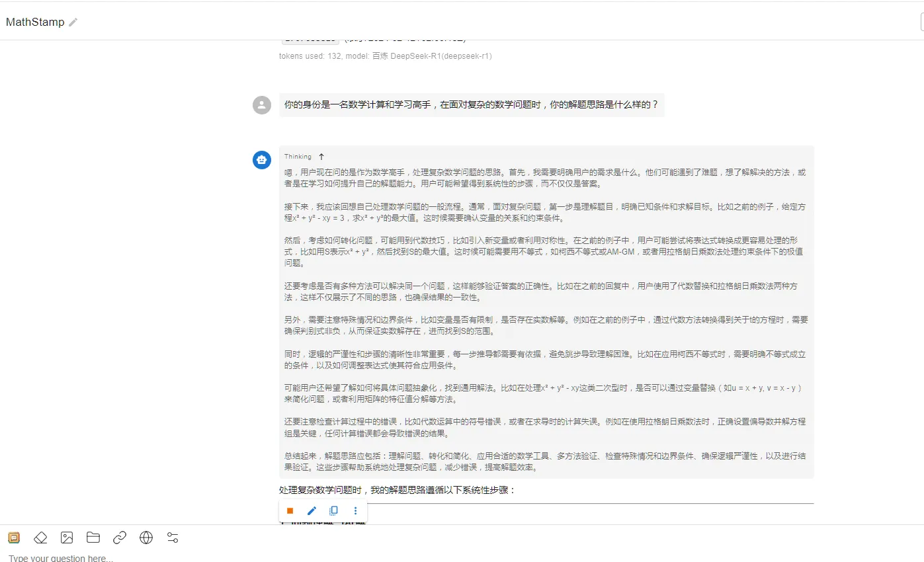
Task: Click the user avatar beside the question
Action: tap(262, 105)
